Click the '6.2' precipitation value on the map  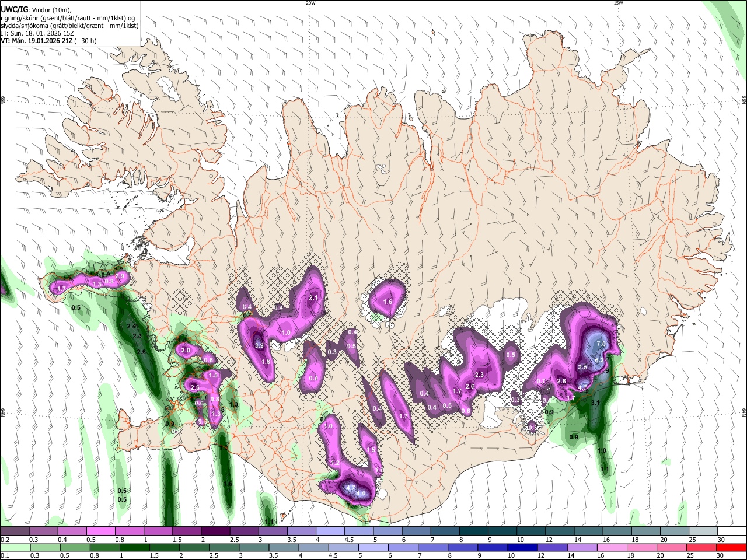[x=599, y=360]
